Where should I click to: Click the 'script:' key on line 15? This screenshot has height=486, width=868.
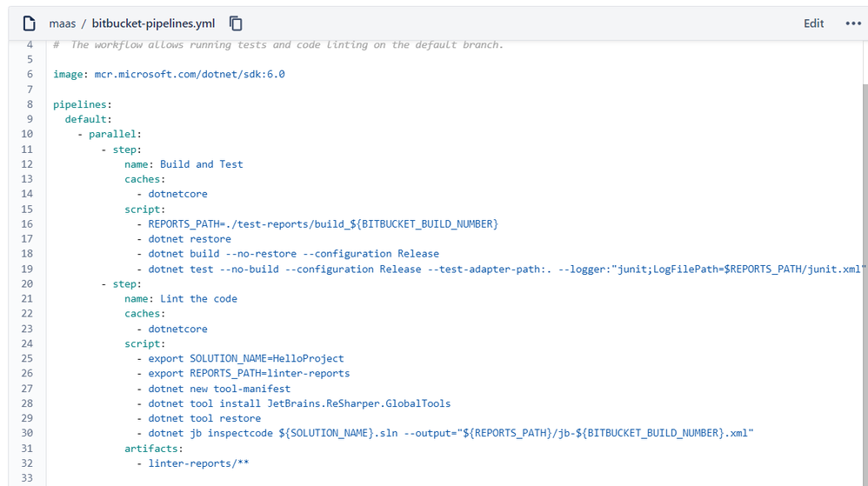click(x=145, y=210)
